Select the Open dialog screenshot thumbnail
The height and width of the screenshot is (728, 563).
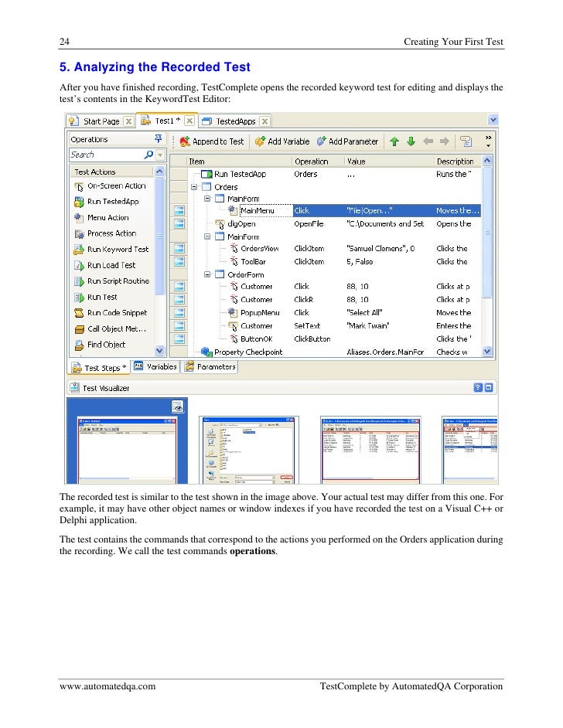pyautogui.click(x=249, y=450)
